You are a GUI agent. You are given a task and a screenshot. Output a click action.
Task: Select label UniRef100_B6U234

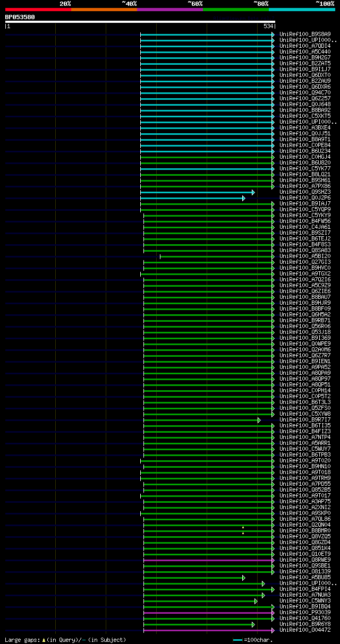pos(305,151)
